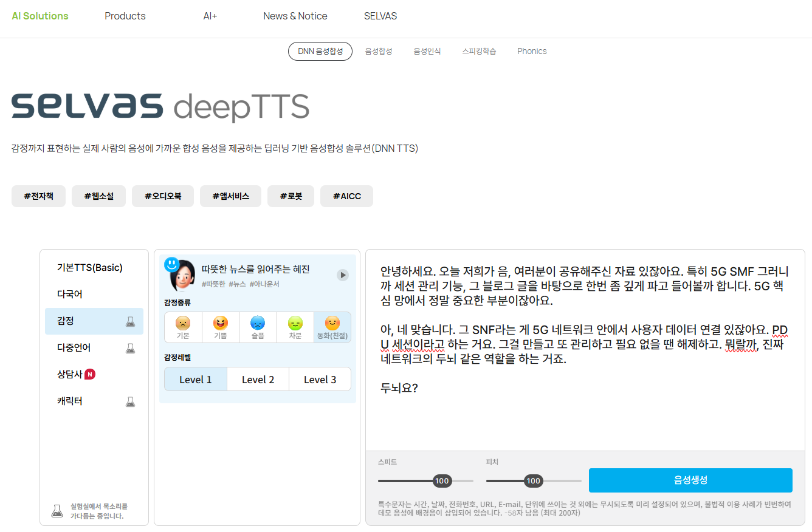Click the flask icon next to 캐릭터
The height and width of the screenshot is (532, 812).
[130, 401]
